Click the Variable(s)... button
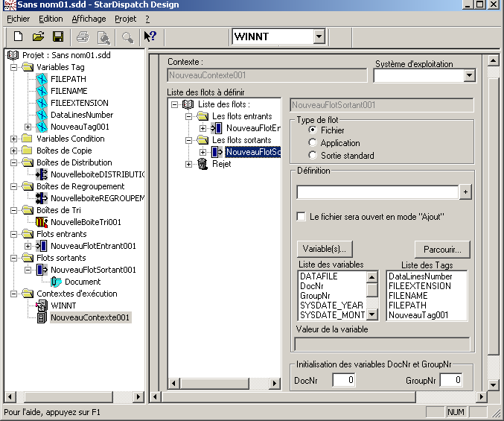Image resolution: width=504 pixels, height=421 pixels. click(x=325, y=249)
